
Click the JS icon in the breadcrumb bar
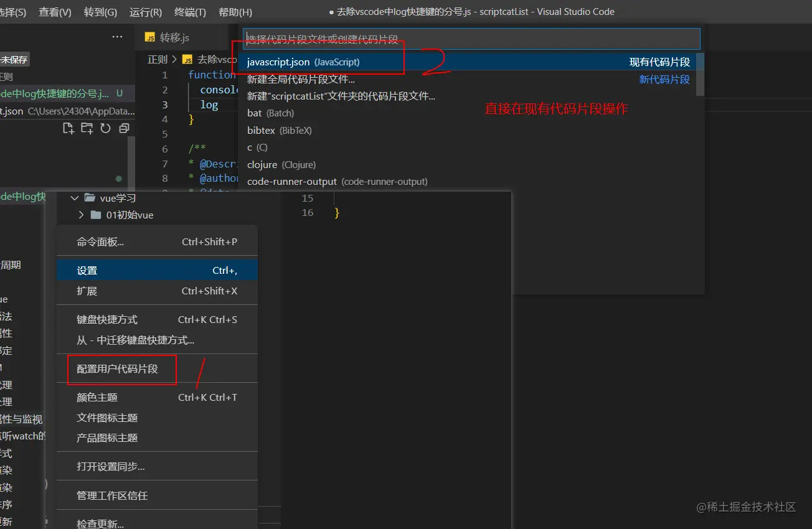click(x=187, y=60)
